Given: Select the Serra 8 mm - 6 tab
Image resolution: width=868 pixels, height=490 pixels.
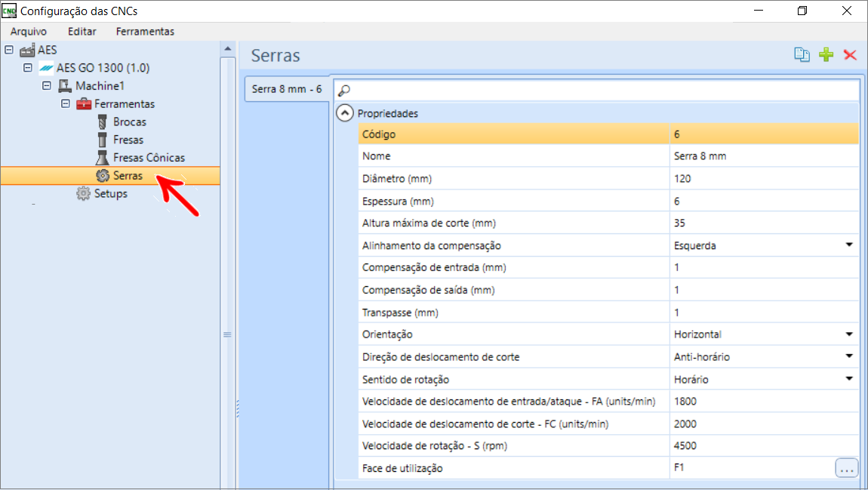Looking at the screenshot, I should coord(287,89).
